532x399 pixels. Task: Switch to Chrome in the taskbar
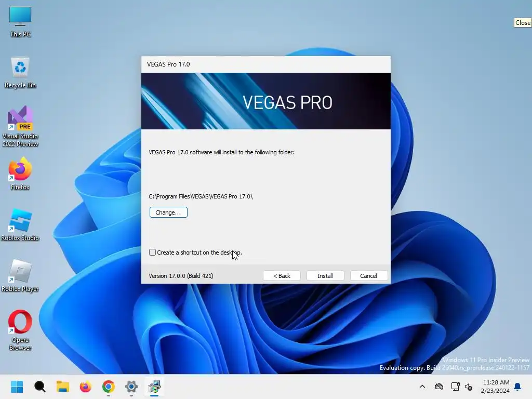pos(109,387)
